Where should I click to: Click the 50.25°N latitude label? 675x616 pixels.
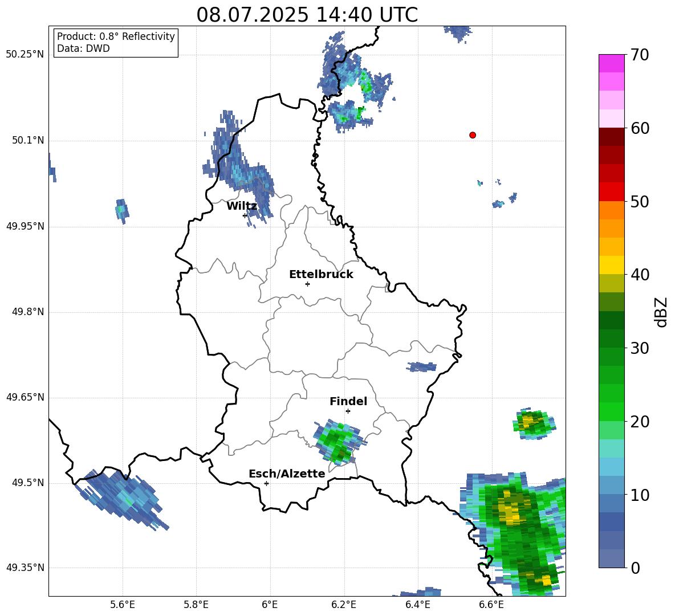tap(25, 55)
